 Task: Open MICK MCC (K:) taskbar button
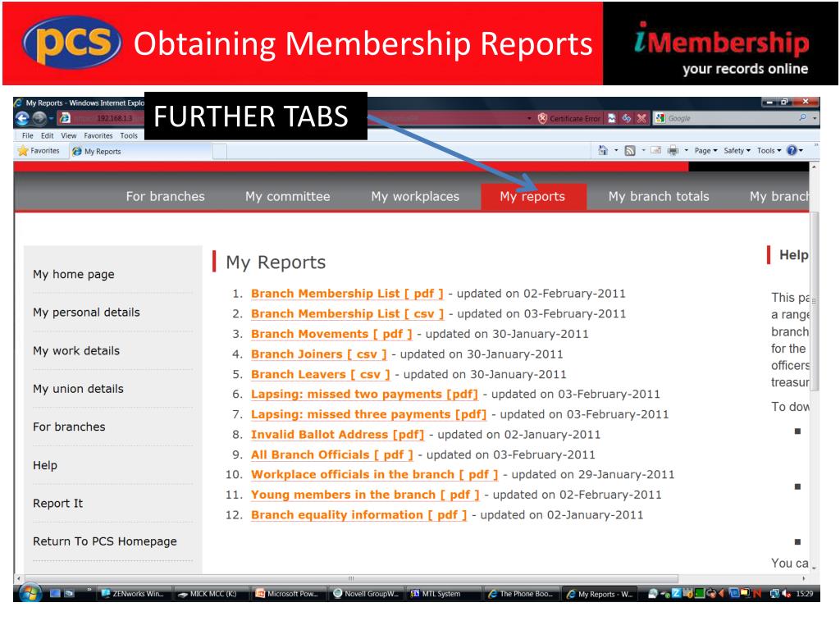tap(212, 594)
